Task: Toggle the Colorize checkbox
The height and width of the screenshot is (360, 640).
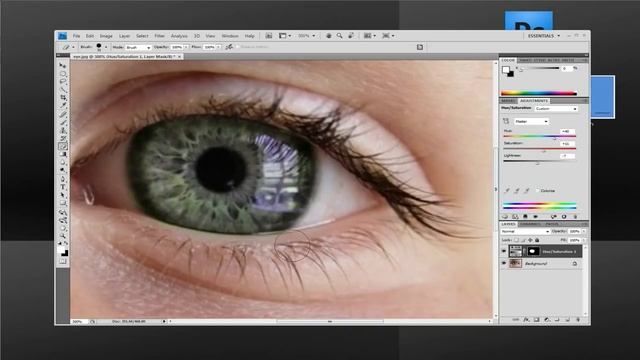Action: [537, 191]
